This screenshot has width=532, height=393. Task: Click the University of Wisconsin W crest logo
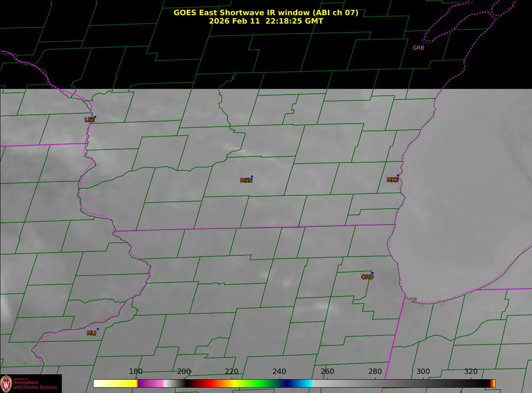pos(6,384)
